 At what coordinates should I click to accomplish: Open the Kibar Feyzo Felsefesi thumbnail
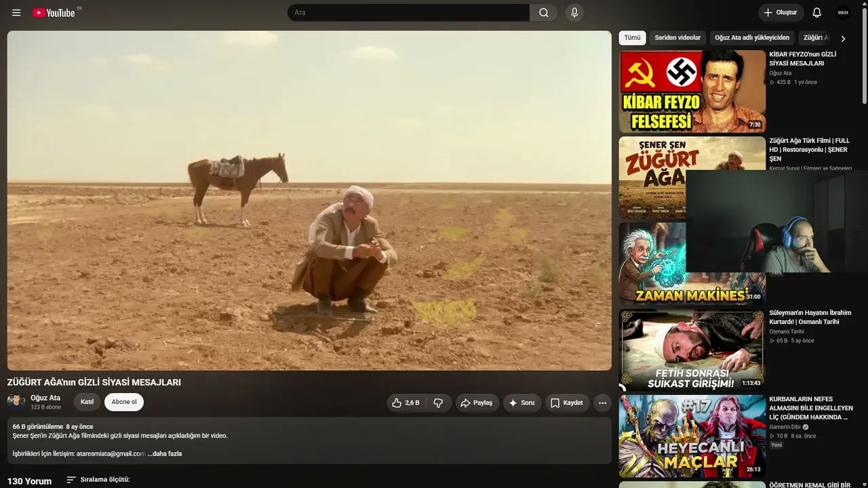pos(692,91)
